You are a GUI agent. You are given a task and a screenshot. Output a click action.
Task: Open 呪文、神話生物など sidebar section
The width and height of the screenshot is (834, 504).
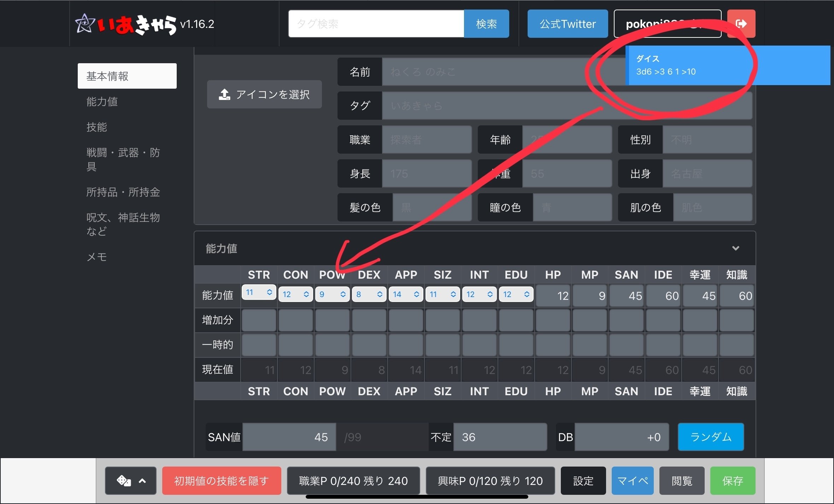[127, 224]
